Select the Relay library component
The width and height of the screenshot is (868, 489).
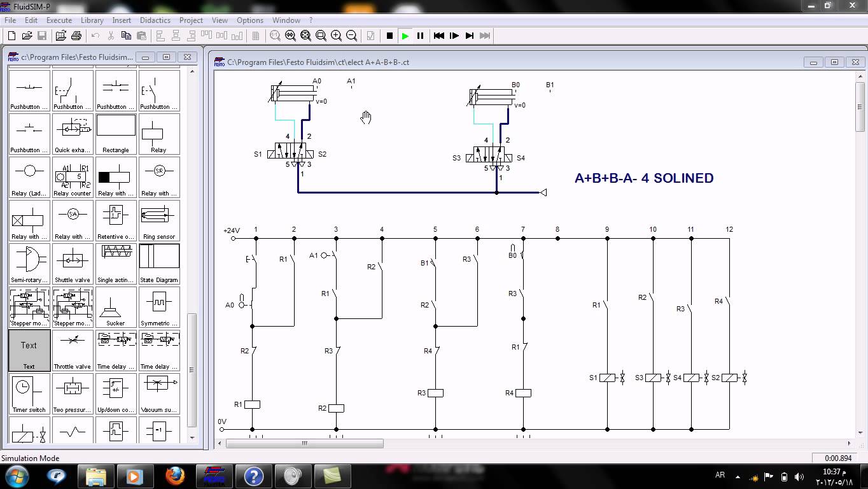click(x=159, y=134)
